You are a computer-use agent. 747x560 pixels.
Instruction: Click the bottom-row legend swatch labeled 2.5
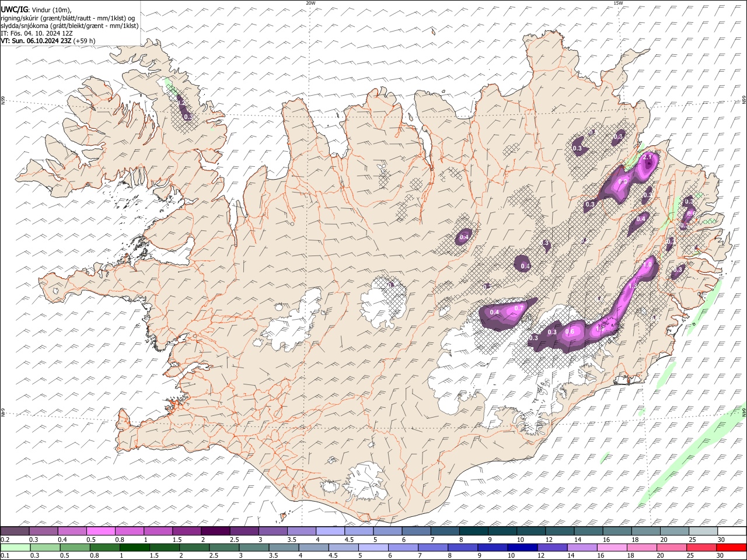pos(224,547)
